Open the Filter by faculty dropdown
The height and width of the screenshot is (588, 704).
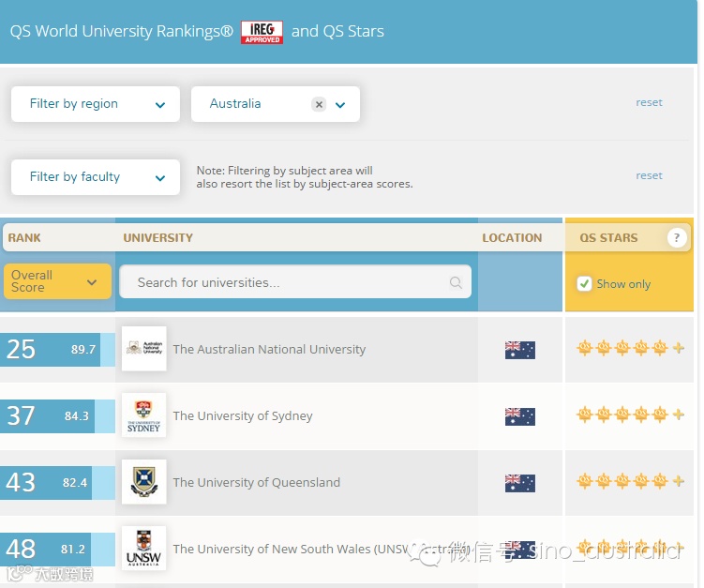pos(96,177)
